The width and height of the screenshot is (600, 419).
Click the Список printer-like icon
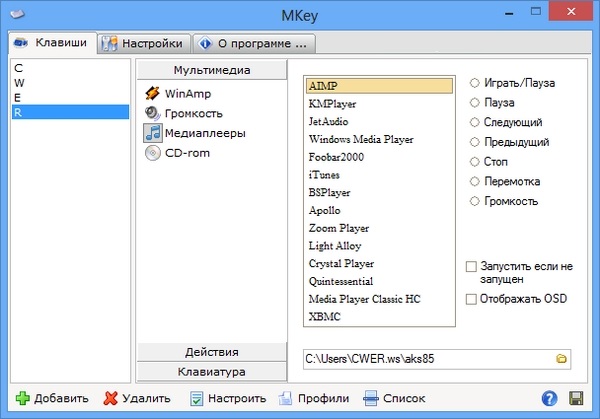pos(371,398)
